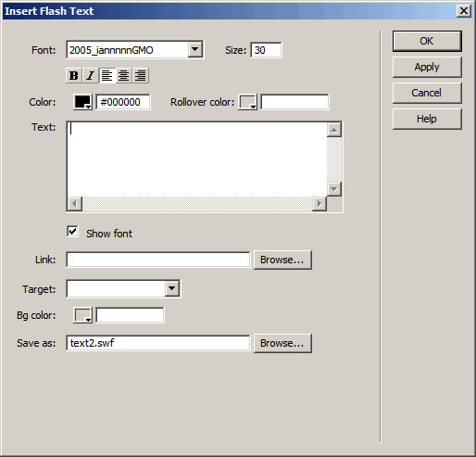Viewport: 476px width, 457px height.
Task: Open the Rollover color picker
Action: 248,102
